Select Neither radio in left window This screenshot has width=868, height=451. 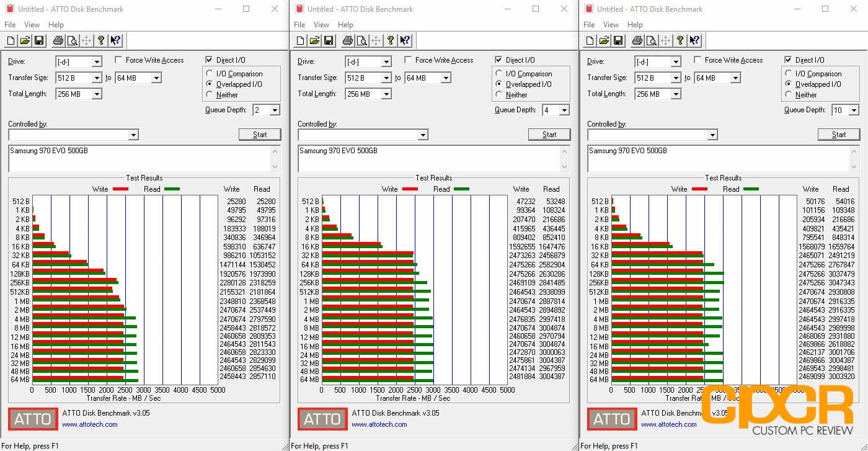pyautogui.click(x=210, y=95)
